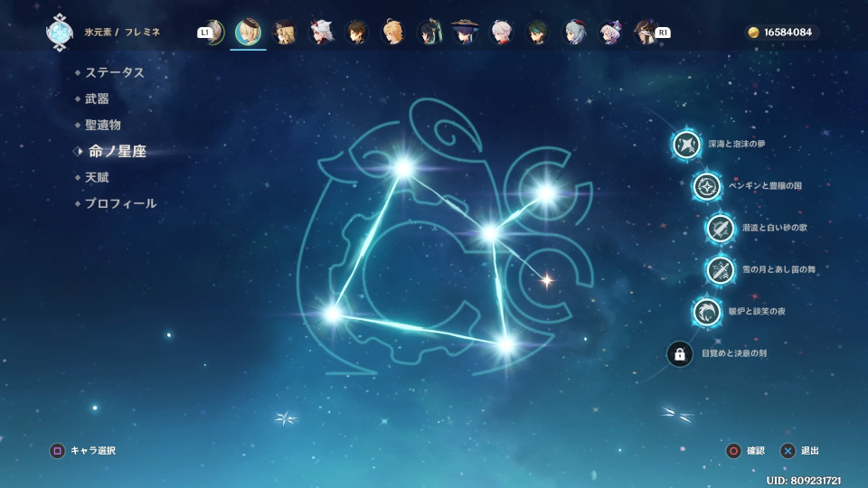868x488 pixels.
Task: Open 聖遺物 artifacts menu
Action: [103, 125]
